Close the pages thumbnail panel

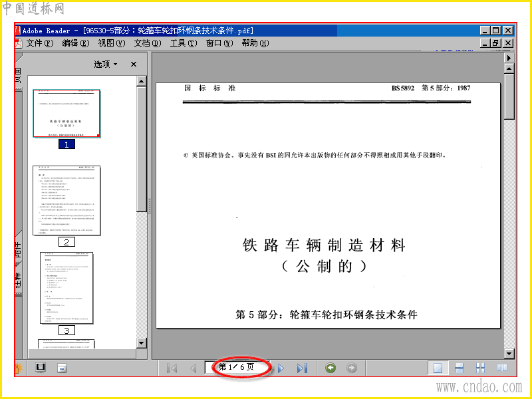coord(134,64)
